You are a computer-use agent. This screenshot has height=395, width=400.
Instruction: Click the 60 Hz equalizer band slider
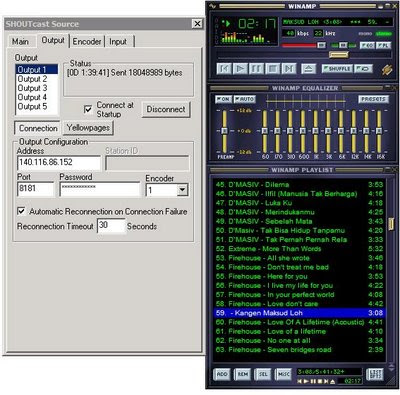tap(265, 131)
